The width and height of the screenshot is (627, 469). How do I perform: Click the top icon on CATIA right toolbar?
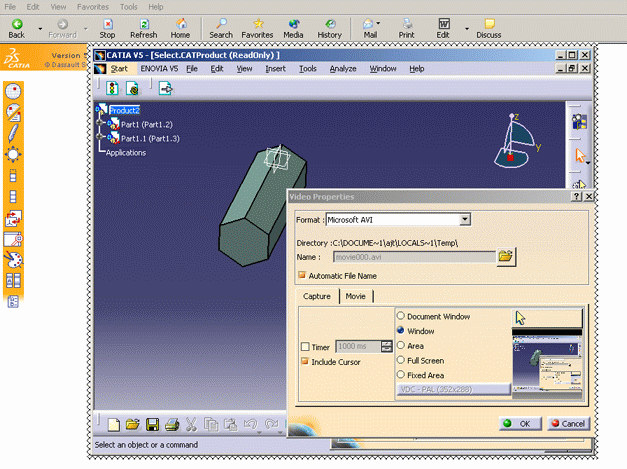[x=579, y=122]
